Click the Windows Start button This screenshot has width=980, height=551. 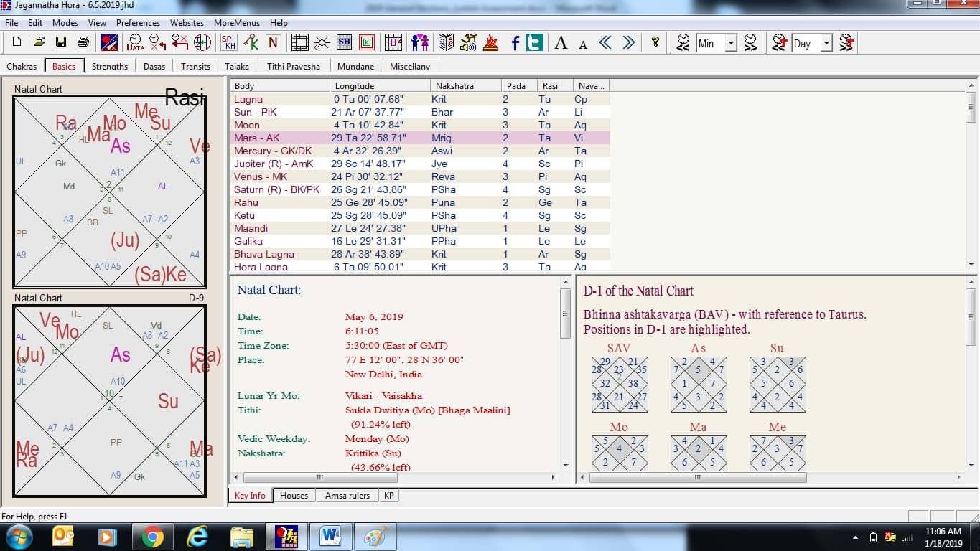point(19,537)
